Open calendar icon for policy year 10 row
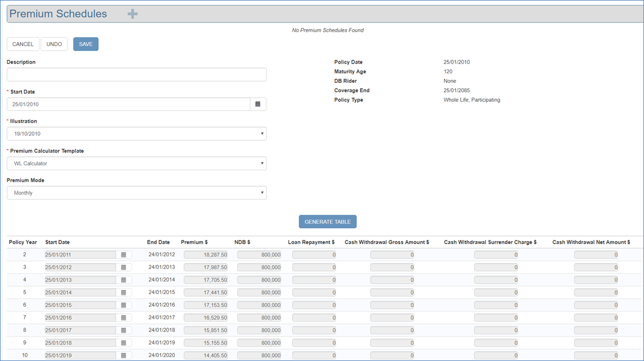 [123, 356]
